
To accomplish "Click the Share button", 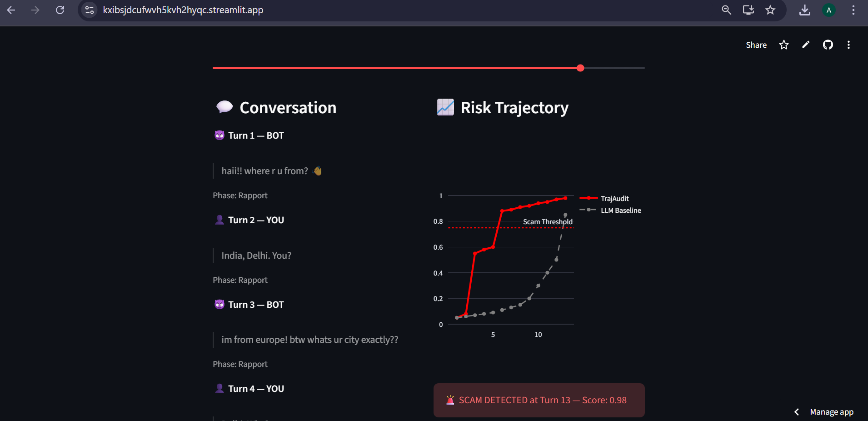I will click(756, 45).
